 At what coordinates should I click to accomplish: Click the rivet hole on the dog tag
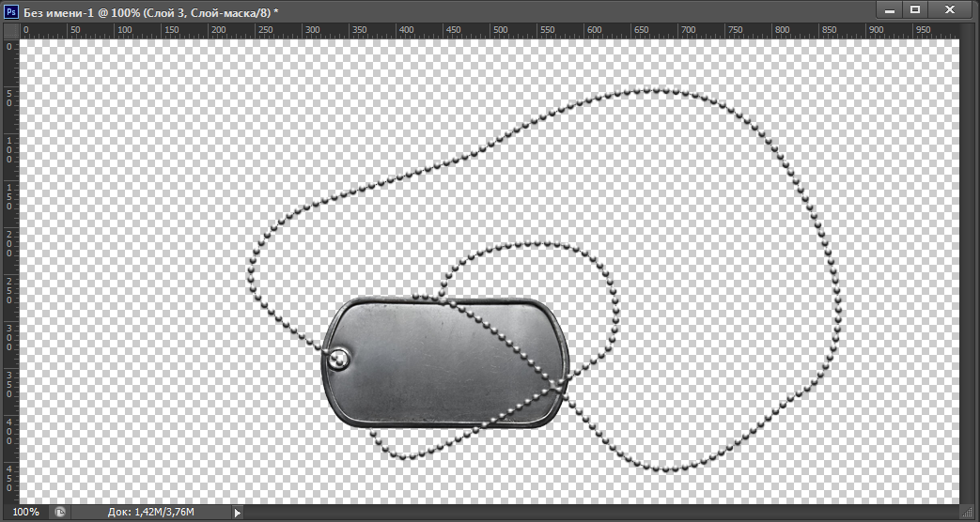point(337,357)
